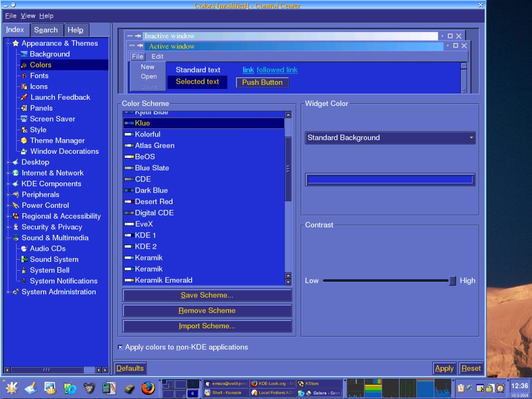The image size is (532, 399).
Task: Click the Theme Manager icon
Action: point(24,140)
